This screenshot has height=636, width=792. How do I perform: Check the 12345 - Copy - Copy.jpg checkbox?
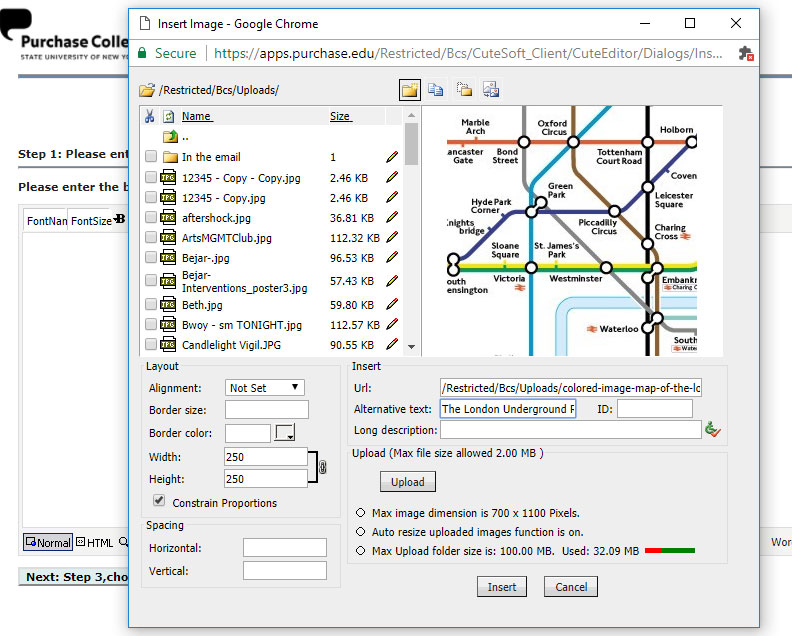[151, 177]
